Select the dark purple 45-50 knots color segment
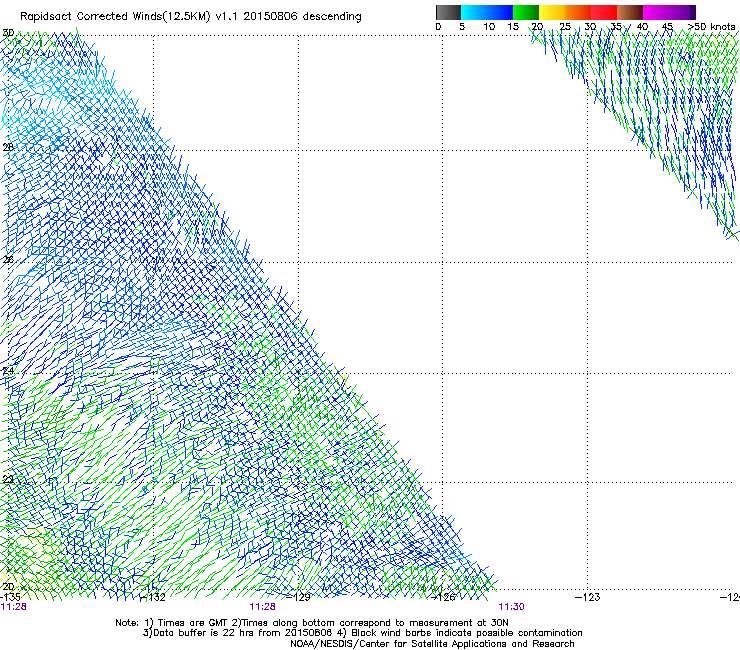Screen dimensions: 740x650 [x=682, y=12]
